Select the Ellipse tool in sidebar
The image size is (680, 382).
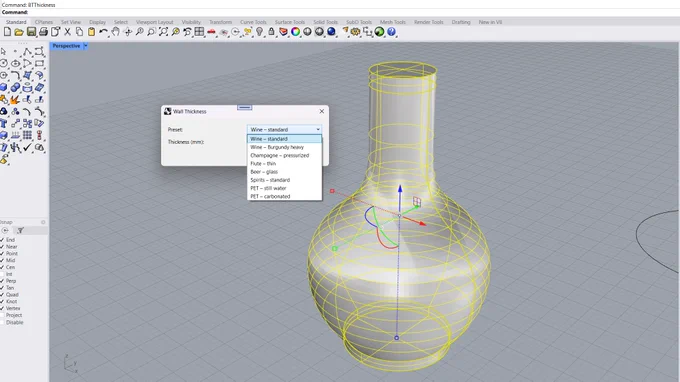click(15, 63)
